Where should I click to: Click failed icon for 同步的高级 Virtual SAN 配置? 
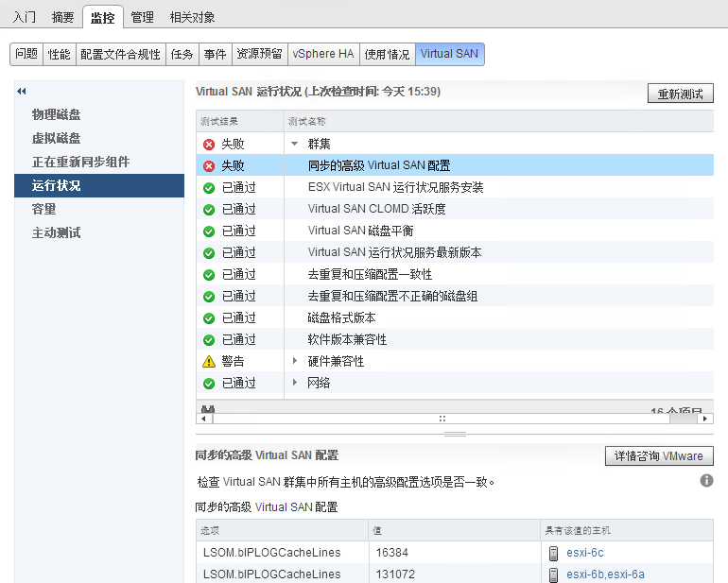(209, 165)
